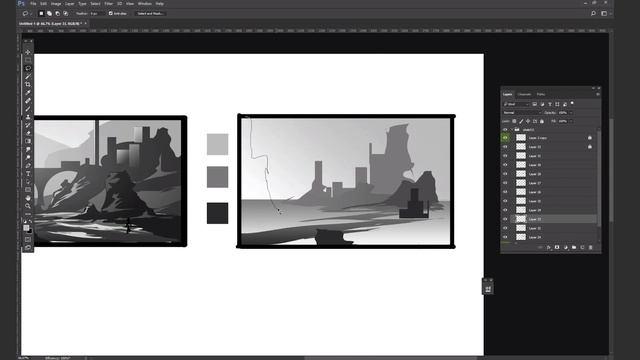Click the Add to selection icon
The height and width of the screenshot is (360, 640).
coord(49,13)
